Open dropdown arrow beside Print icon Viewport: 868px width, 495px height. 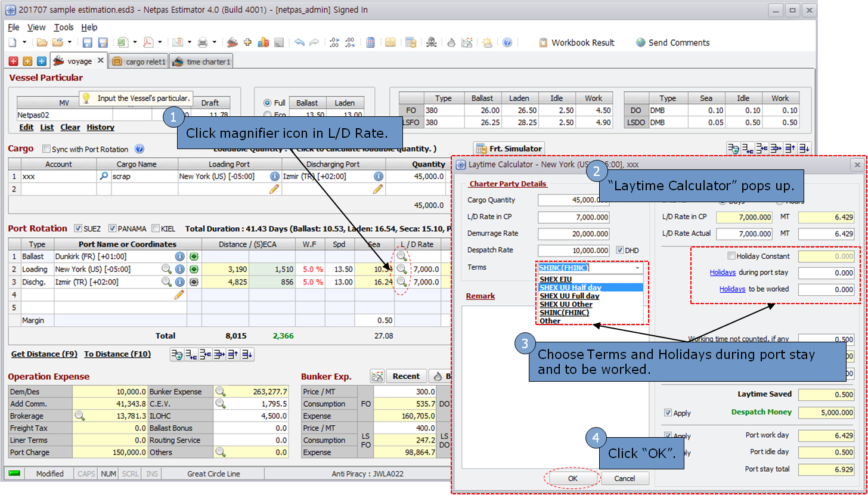pyautogui.click(x=215, y=42)
